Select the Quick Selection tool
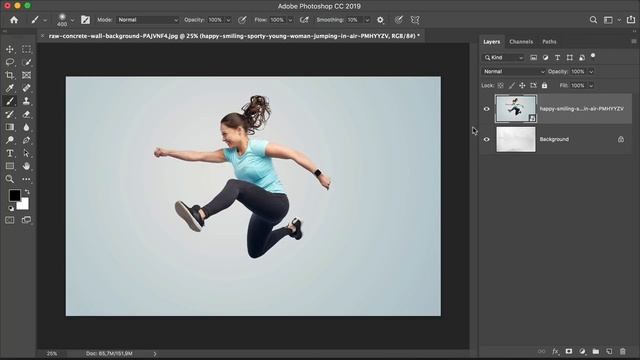640x360 pixels. click(x=26, y=62)
